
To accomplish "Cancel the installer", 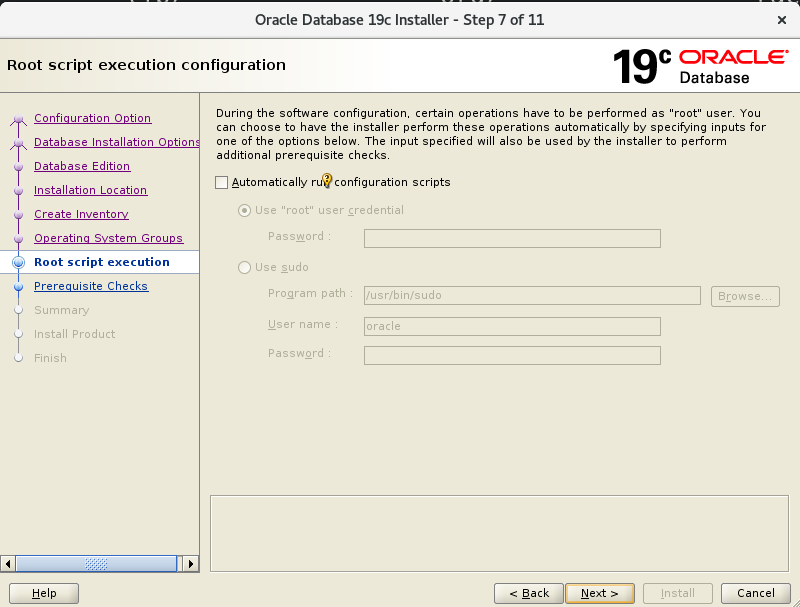I will point(756,593).
